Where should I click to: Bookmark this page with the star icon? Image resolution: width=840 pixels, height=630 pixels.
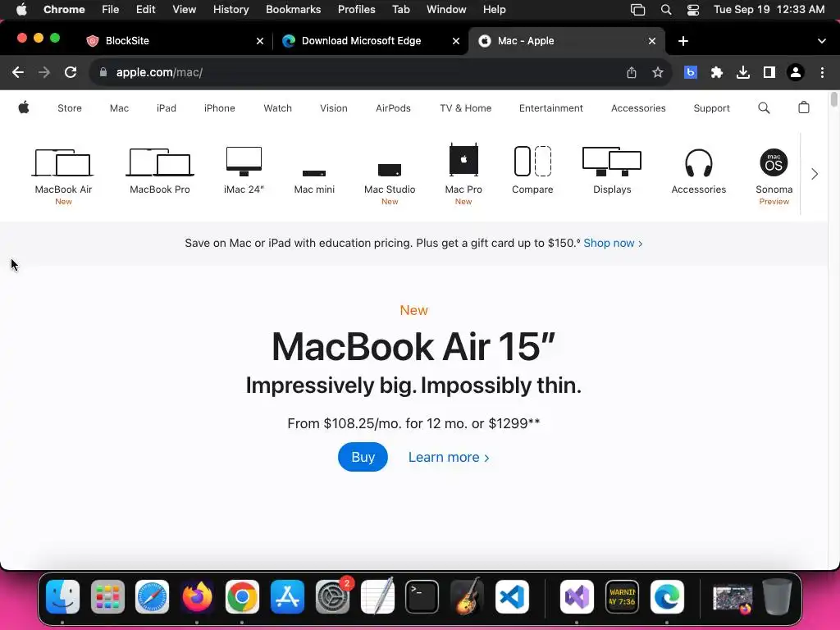pos(658,72)
